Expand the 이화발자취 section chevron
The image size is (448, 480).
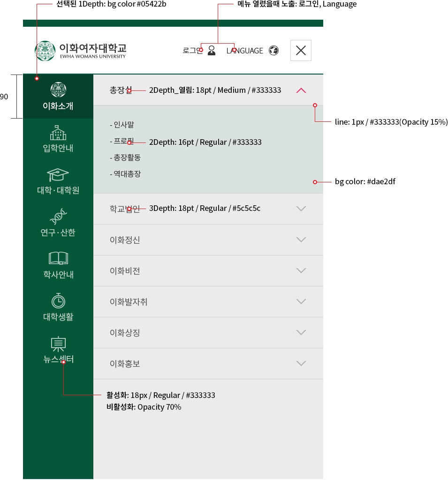point(301,301)
